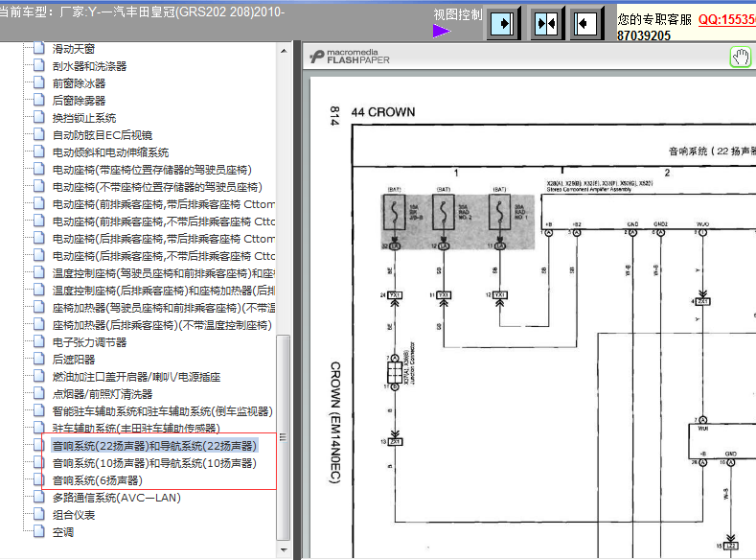Click the 视图控制 label

tap(458, 15)
